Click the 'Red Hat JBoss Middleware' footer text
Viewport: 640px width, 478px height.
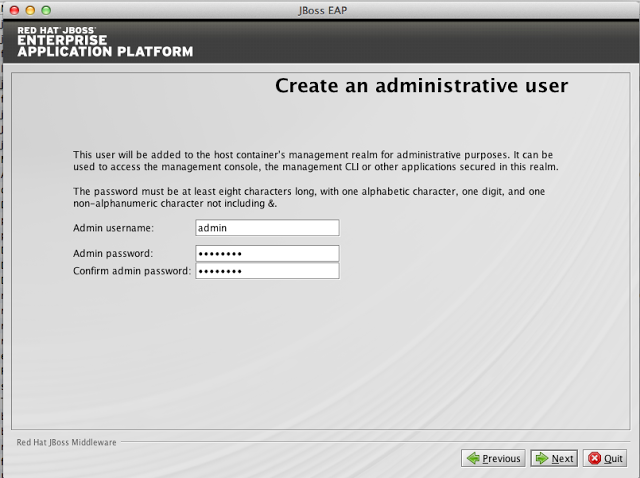[67, 442]
